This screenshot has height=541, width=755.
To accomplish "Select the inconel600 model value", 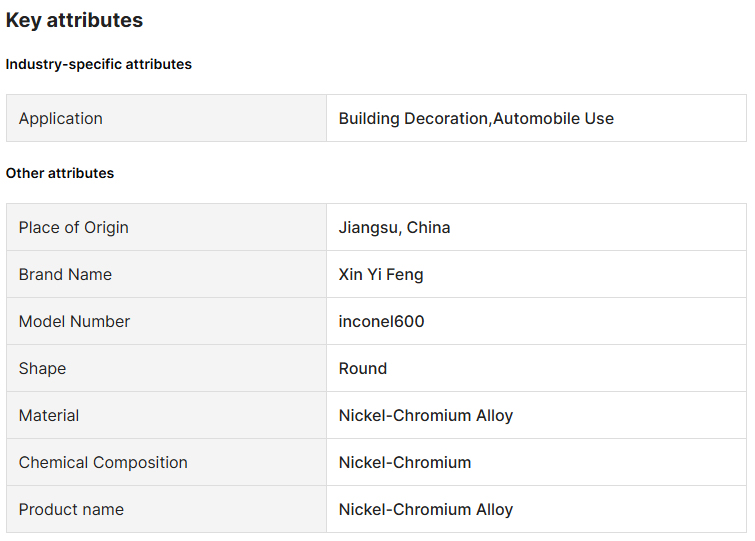I will coord(381,321).
